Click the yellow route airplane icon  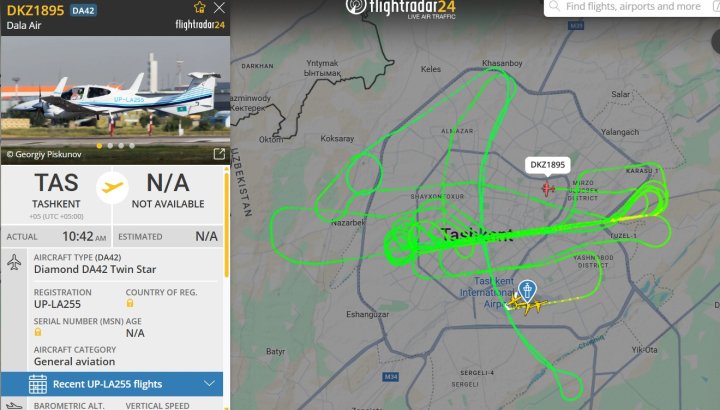(x=112, y=187)
